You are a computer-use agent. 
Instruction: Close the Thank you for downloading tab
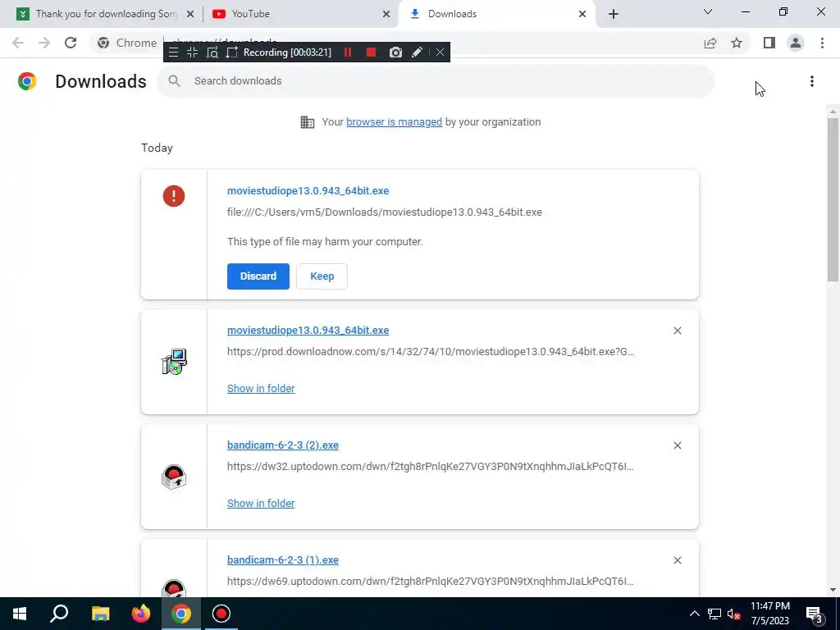pos(190,14)
